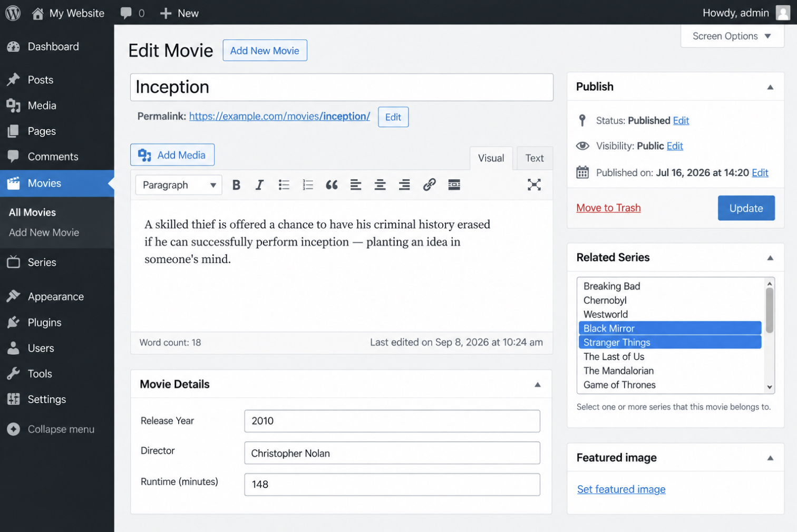This screenshot has width=797, height=532.
Task: Click Set featured image link
Action: tap(621, 489)
